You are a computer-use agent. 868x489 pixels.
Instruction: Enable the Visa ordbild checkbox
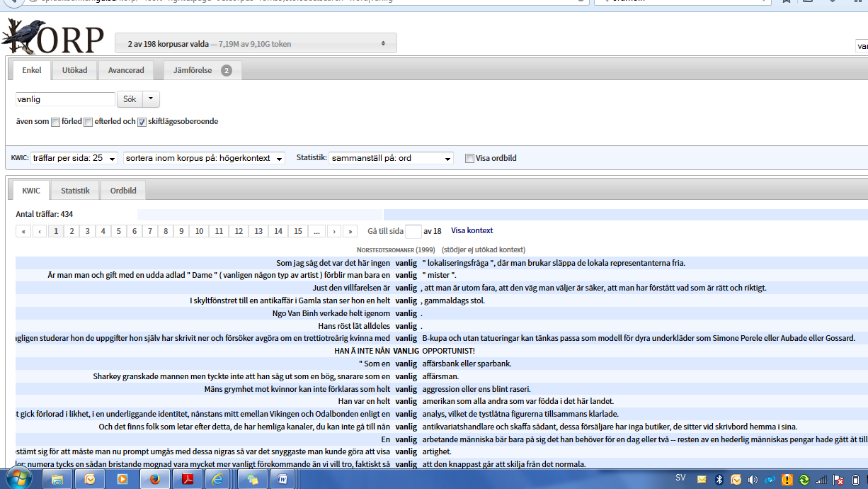coord(469,158)
